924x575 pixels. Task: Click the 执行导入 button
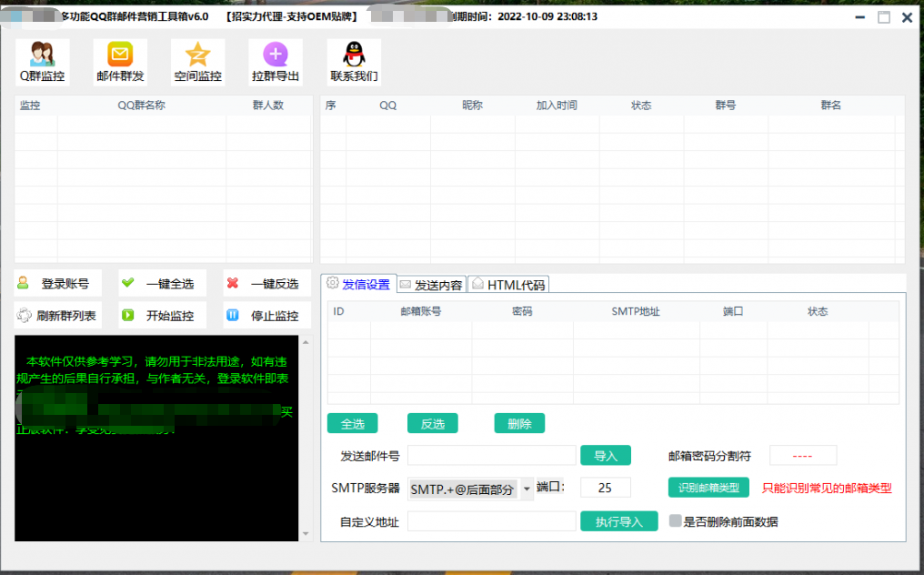(618, 521)
